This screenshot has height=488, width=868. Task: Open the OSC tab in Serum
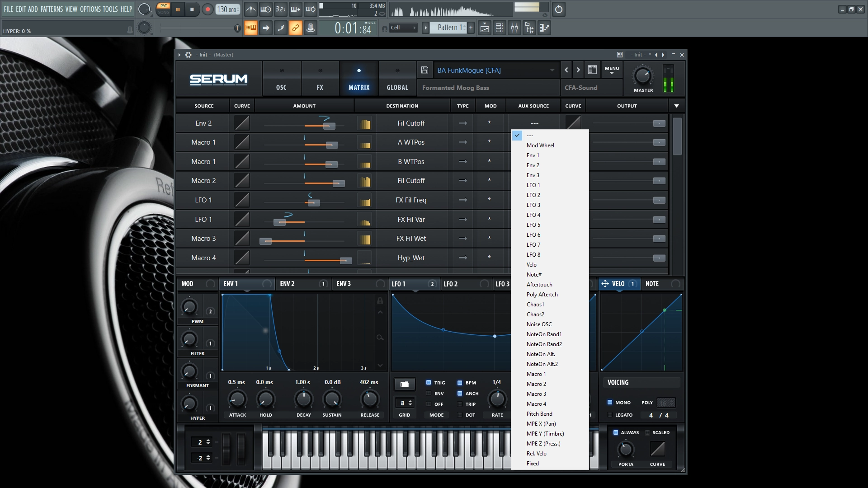(282, 79)
